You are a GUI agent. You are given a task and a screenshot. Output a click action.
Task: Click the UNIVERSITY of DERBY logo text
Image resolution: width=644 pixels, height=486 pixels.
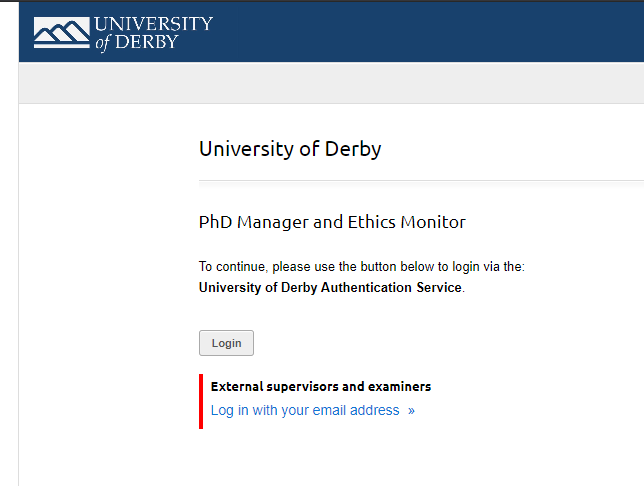pyautogui.click(x=154, y=34)
